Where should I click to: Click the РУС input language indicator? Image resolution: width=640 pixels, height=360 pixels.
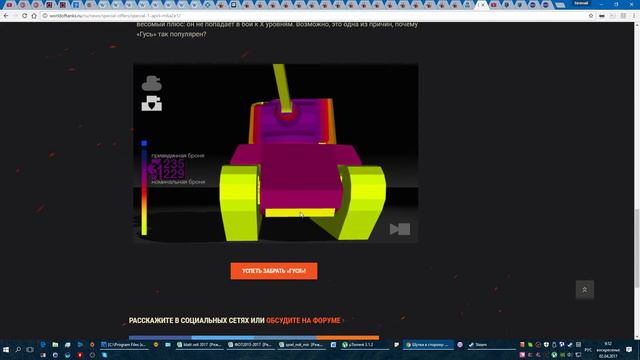coord(588,350)
